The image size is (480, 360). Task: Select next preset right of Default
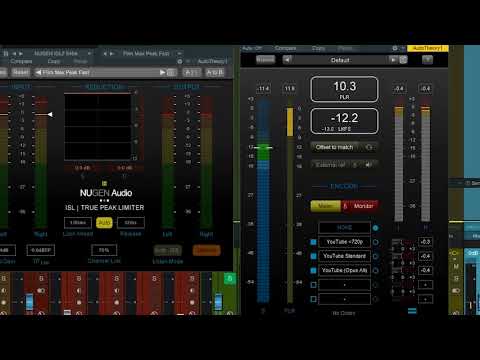pyautogui.click(x=393, y=60)
